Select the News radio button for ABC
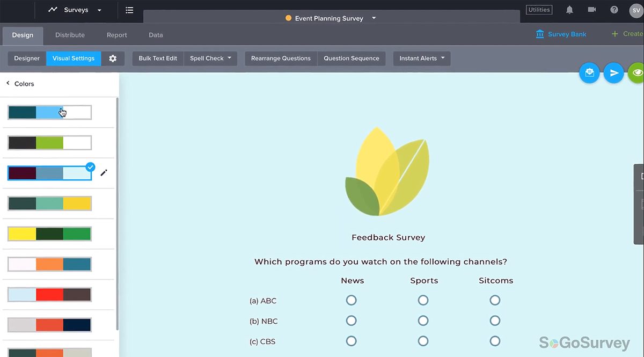This screenshot has height=357, width=644. 352,300
